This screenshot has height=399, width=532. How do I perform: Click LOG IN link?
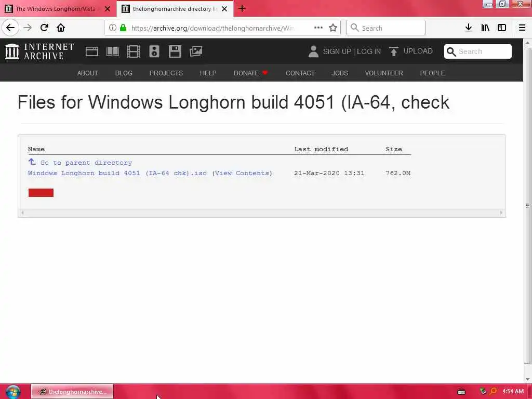[369, 51]
